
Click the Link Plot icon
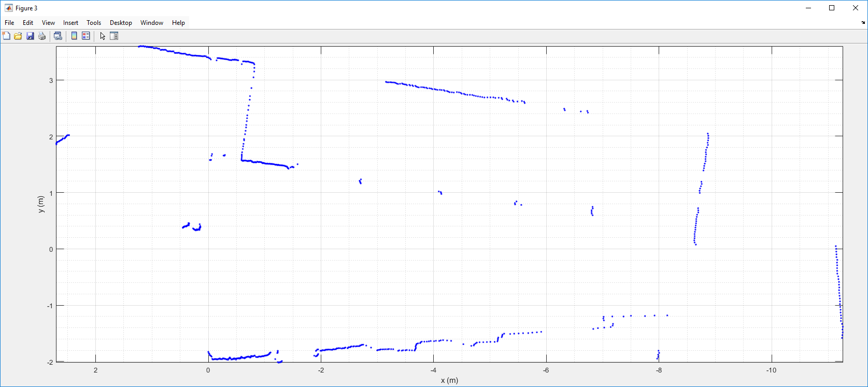58,36
